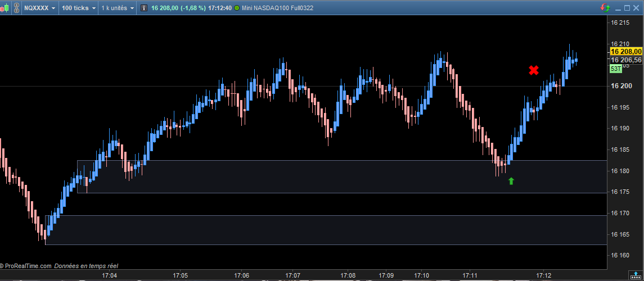Click the 17:05 time axis label

pos(180,275)
